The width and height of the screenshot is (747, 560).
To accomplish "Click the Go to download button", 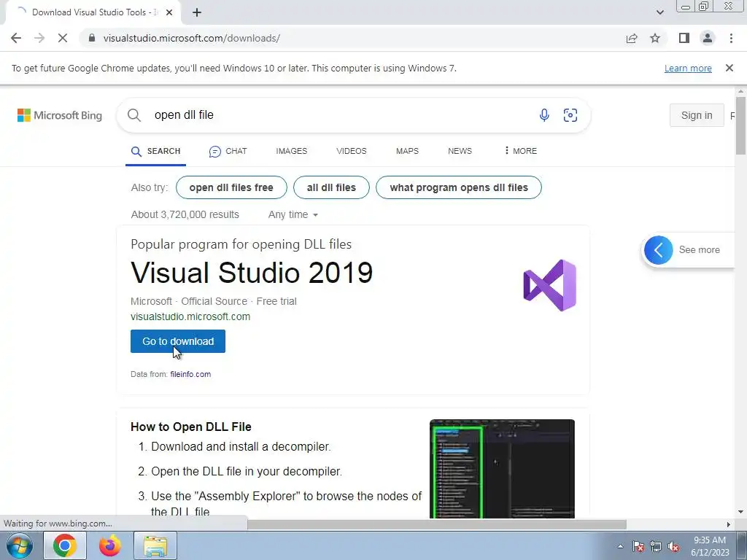I will pos(178,341).
